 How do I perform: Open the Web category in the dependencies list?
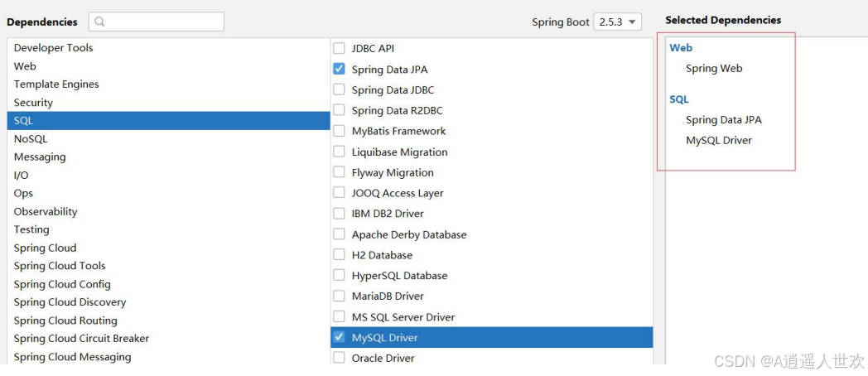tap(168, 66)
